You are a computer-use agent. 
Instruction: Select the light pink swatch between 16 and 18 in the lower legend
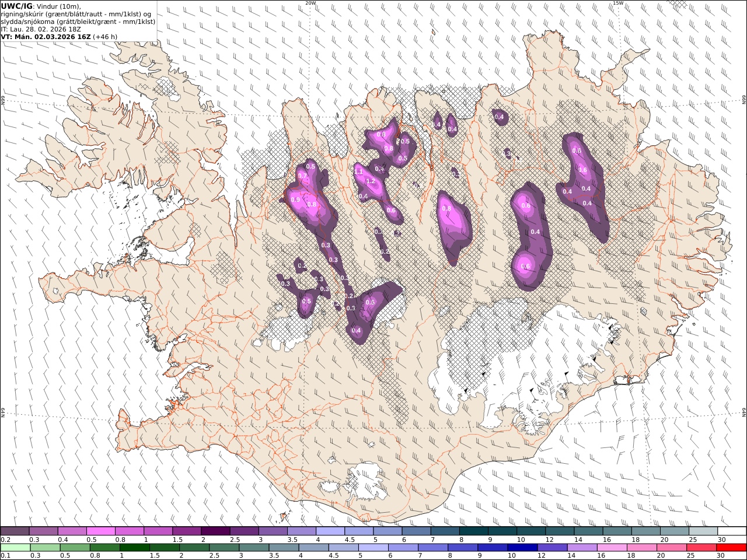[x=612, y=548]
